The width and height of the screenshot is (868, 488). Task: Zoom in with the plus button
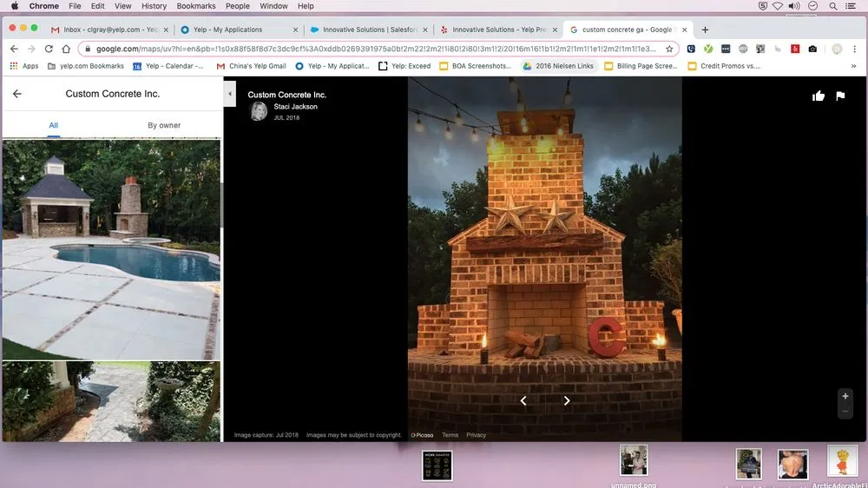click(845, 396)
